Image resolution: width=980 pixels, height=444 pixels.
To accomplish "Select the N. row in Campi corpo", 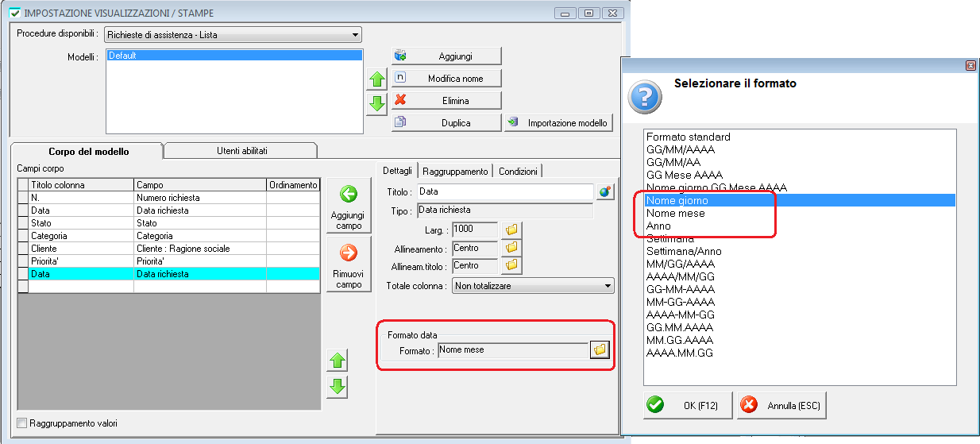I will [x=168, y=198].
